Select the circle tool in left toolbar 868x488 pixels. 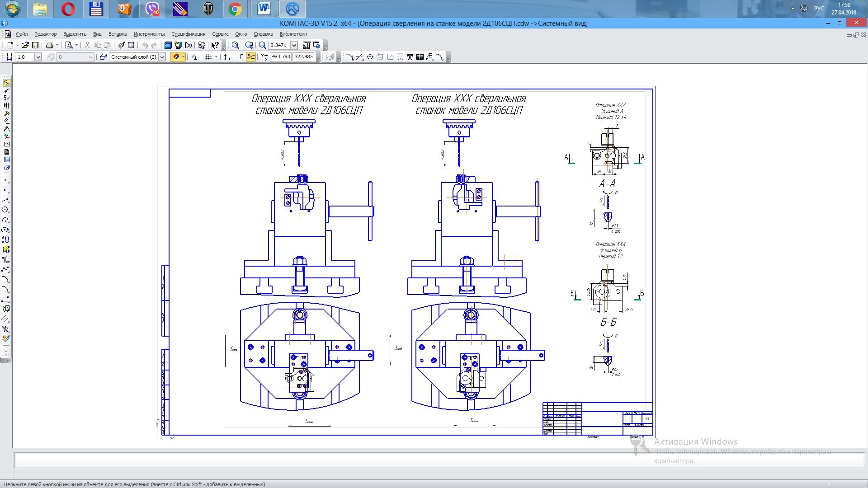(5, 210)
